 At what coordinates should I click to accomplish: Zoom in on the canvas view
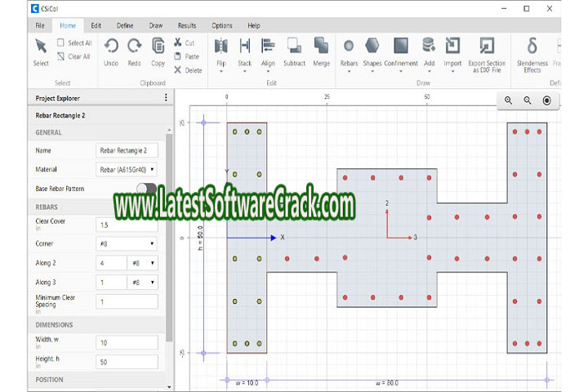click(x=508, y=100)
